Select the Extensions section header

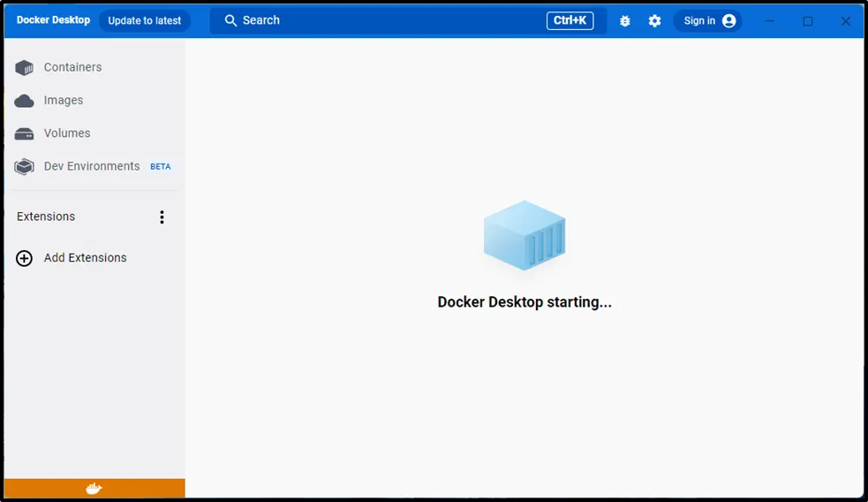(x=46, y=217)
